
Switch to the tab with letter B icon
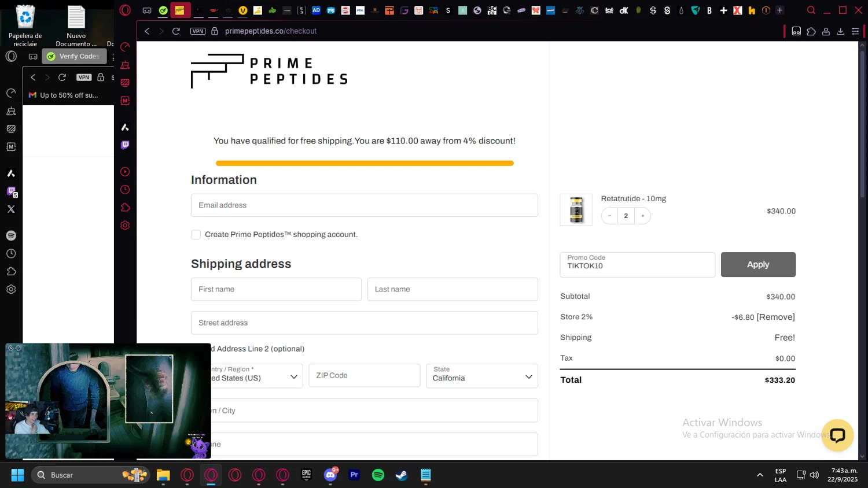click(709, 10)
